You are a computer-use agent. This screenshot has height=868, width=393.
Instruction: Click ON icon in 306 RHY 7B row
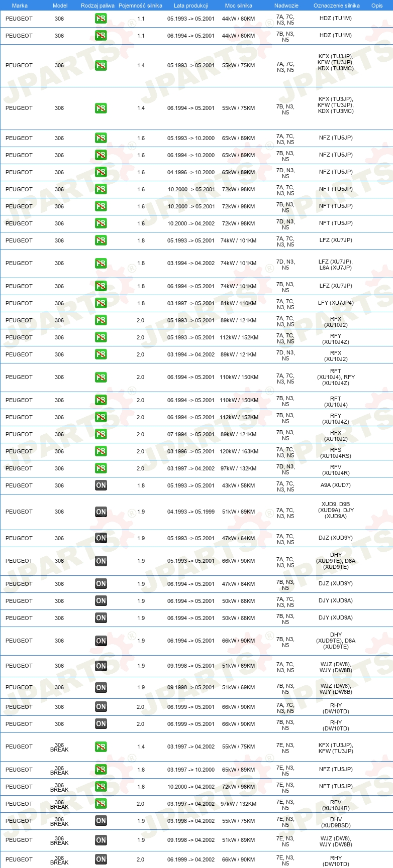101,724
